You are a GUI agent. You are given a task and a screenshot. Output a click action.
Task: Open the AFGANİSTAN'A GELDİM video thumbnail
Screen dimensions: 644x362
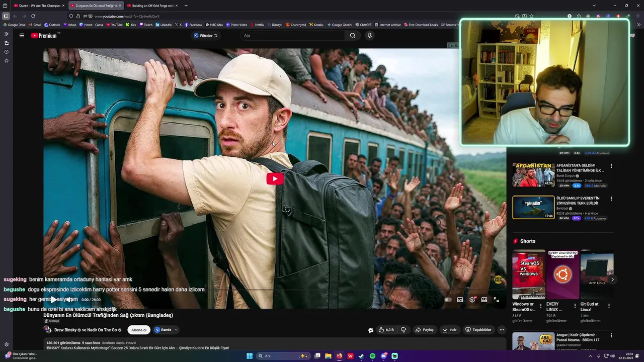[533, 174]
